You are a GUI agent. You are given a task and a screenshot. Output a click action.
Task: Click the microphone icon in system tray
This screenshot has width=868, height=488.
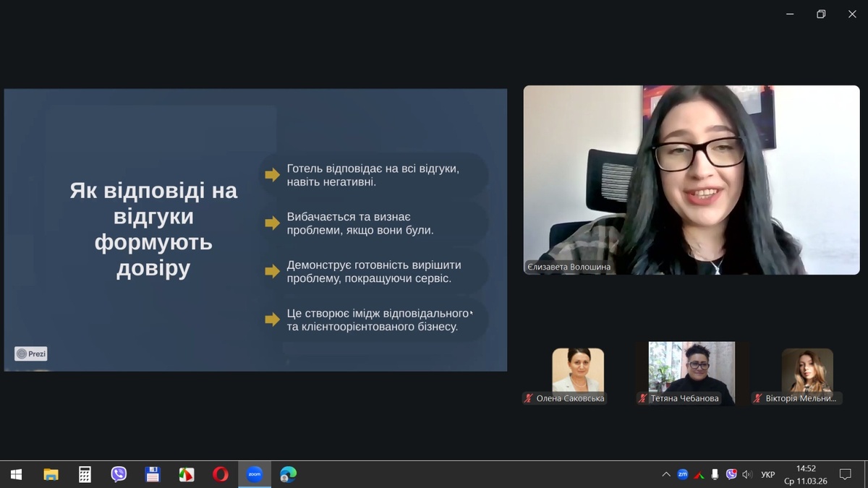(x=715, y=475)
